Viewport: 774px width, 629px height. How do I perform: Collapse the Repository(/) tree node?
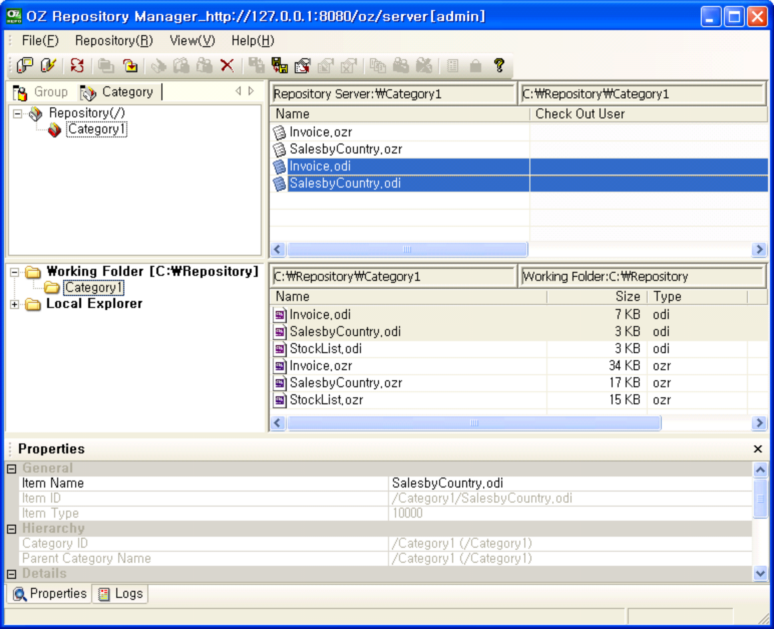click(x=17, y=114)
